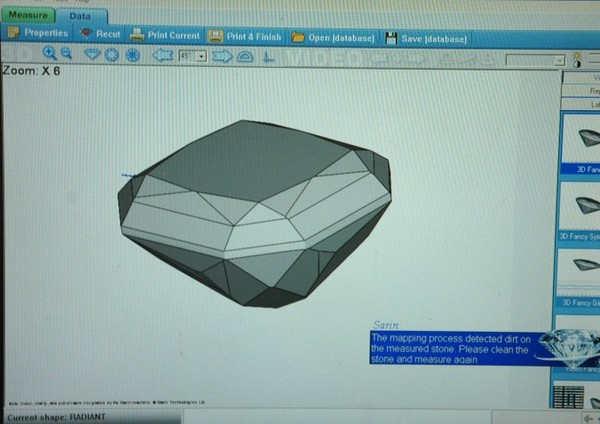This screenshot has width=600, height=424.
Task: Click Save [database] button
Action: tap(427, 38)
